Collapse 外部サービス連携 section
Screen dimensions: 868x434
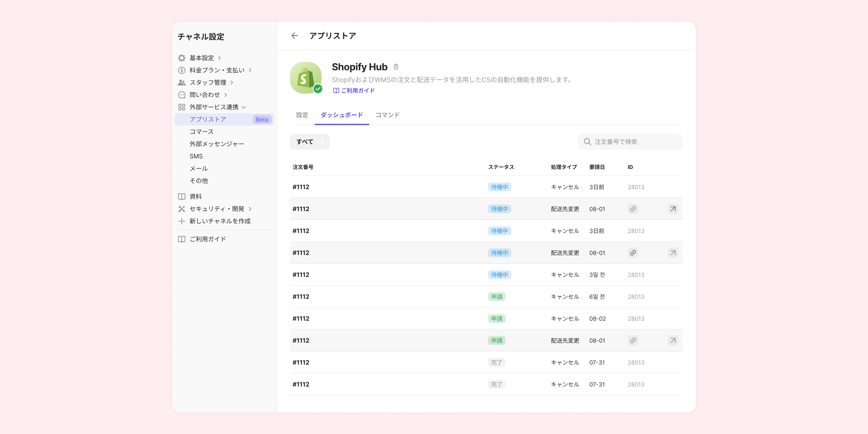coord(214,107)
